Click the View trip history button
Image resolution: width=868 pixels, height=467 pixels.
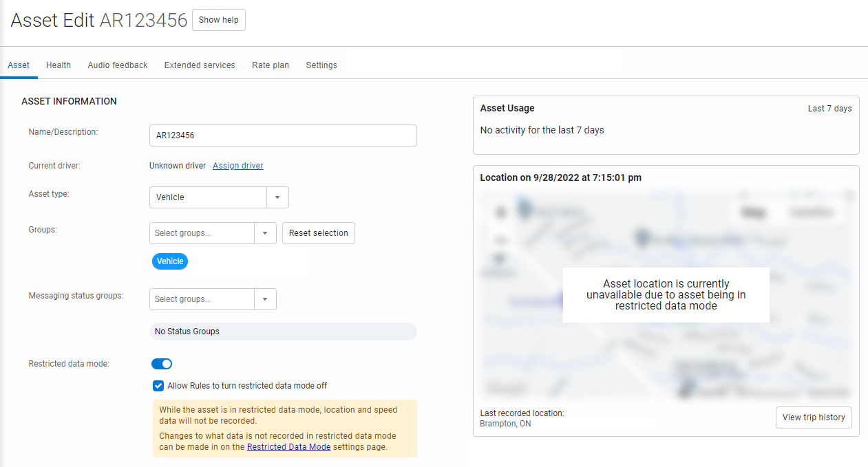point(814,417)
